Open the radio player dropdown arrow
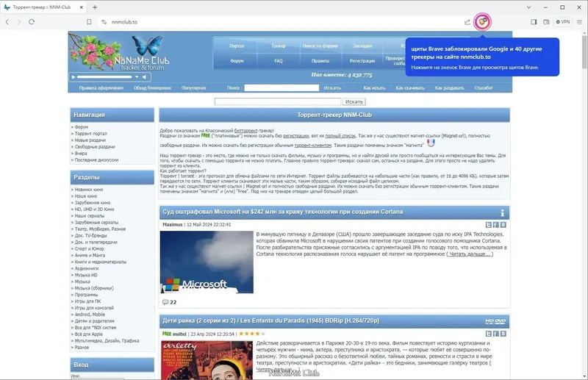Screen dimensions: 588x380 tap(137, 77)
